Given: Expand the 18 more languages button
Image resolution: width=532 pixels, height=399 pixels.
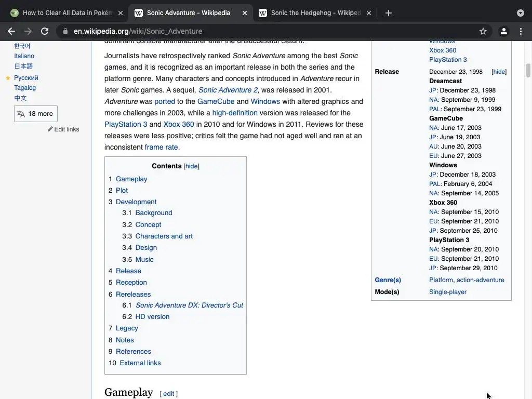Looking at the screenshot, I should pos(36,114).
